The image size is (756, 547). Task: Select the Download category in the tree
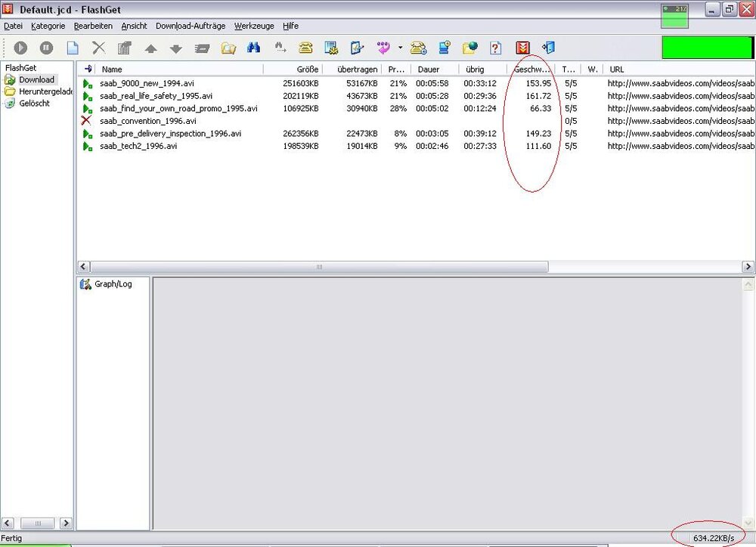coord(36,79)
